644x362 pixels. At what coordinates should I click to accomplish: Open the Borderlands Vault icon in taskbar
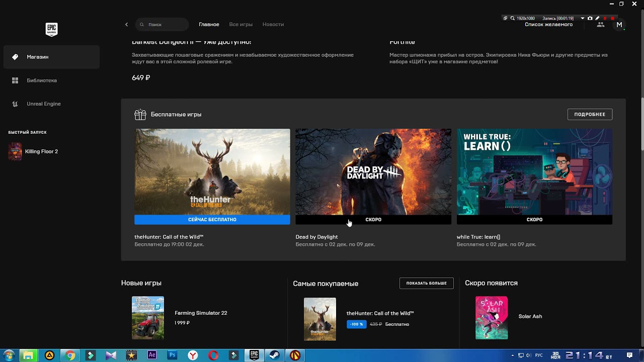coord(295,355)
